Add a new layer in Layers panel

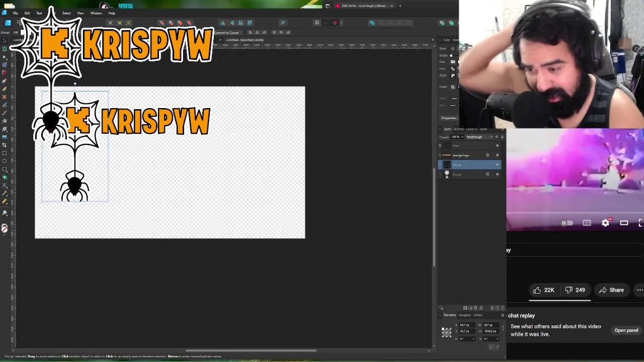[x=493, y=308]
